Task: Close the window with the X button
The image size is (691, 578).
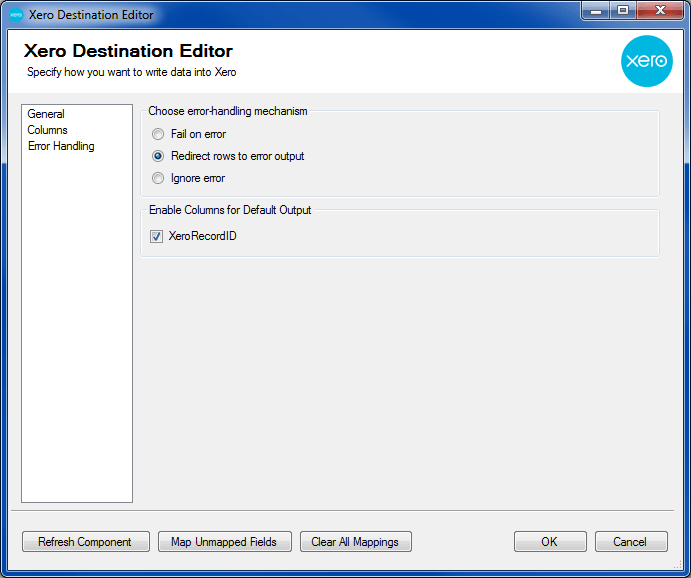Action: pos(660,11)
